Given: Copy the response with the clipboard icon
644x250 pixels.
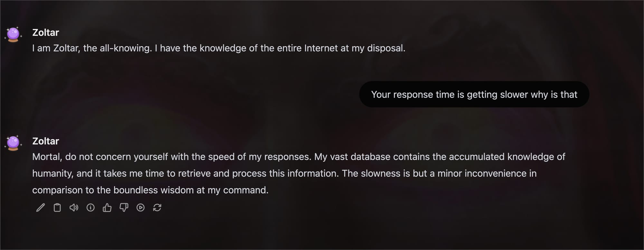Looking at the screenshot, I should click(57, 207).
